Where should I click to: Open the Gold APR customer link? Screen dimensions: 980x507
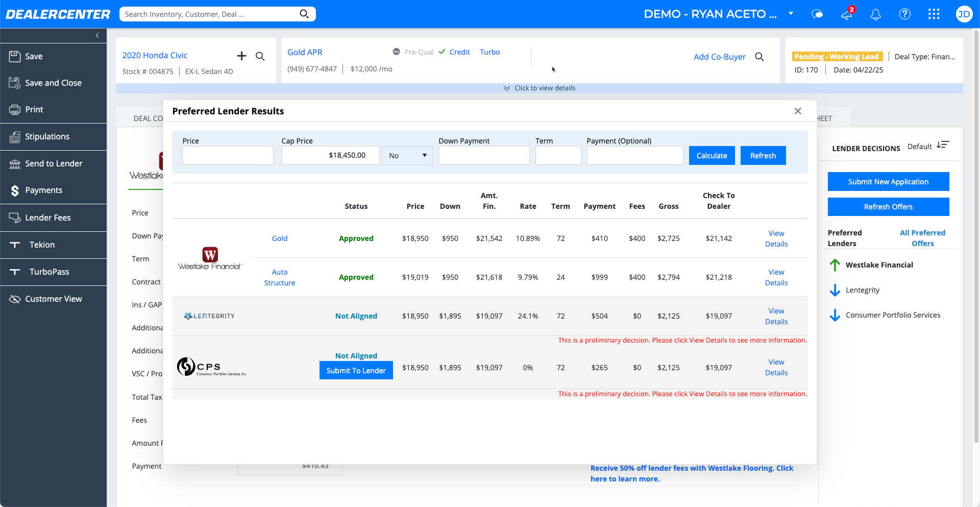(305, 52)
